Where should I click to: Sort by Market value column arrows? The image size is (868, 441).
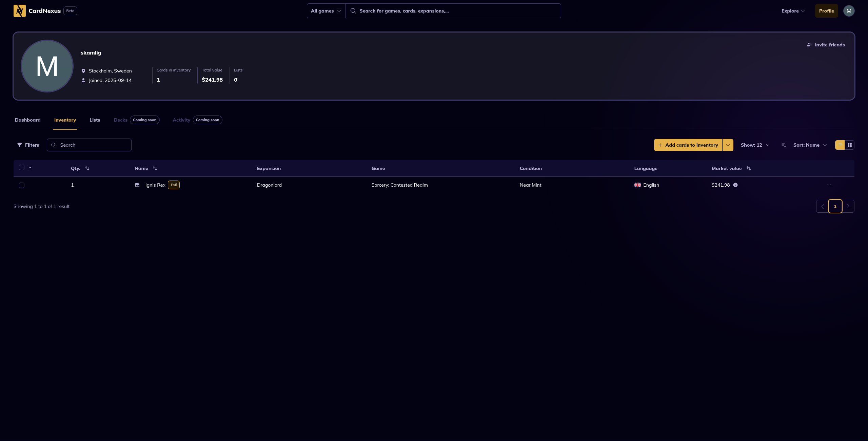(749, 168)
